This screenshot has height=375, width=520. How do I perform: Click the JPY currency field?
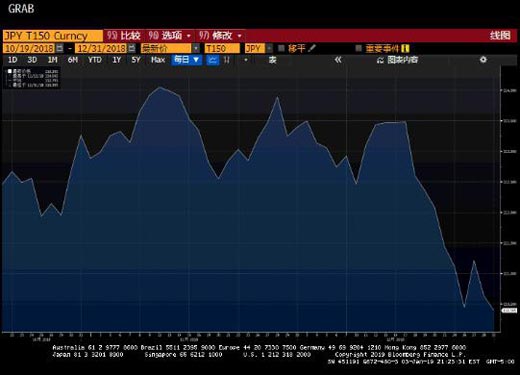pos(255,48)
